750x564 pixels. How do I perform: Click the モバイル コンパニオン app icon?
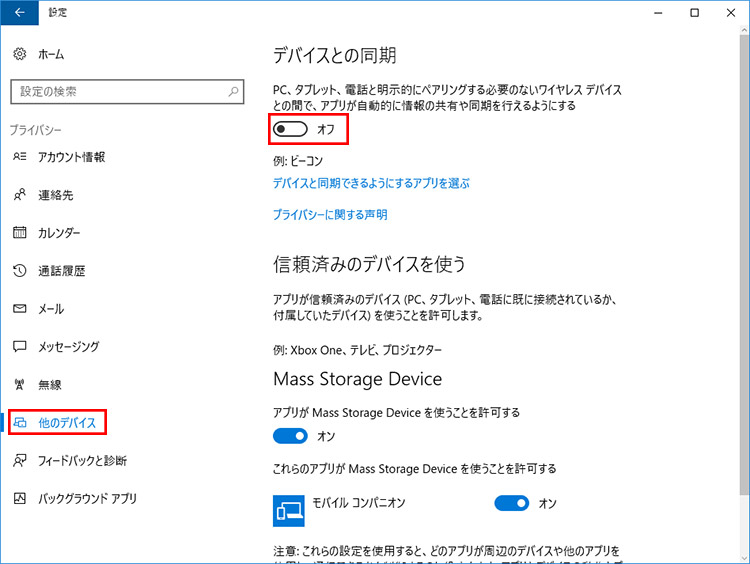click(288, 510)
